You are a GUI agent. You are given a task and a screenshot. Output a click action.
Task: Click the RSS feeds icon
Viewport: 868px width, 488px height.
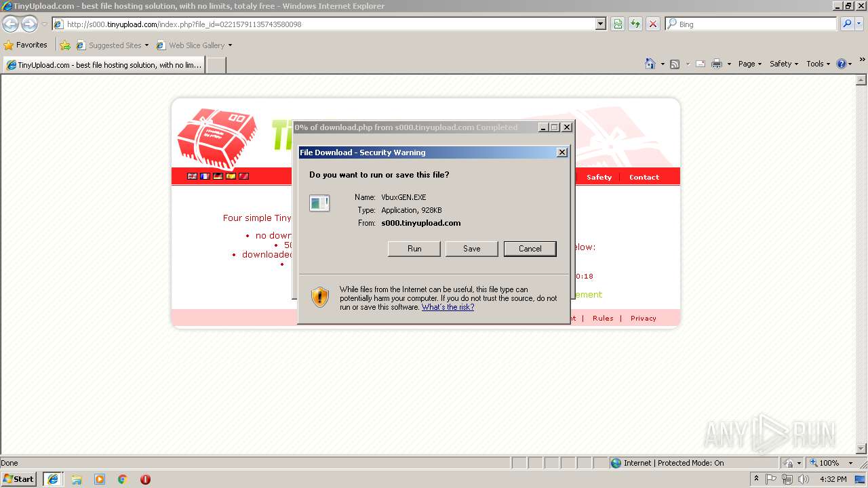pyautogui.click(x=675, y=64)
